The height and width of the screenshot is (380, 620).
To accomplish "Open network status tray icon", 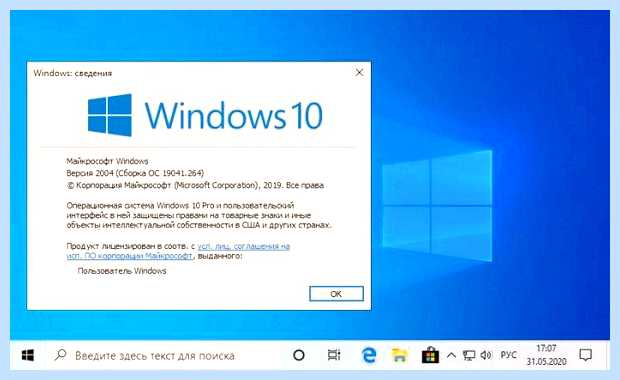I will [x=469, y=355].
